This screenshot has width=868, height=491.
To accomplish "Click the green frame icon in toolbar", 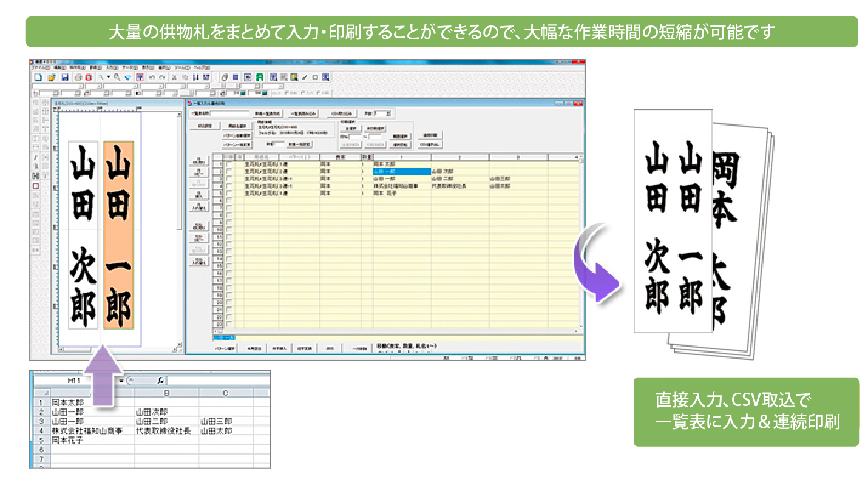I will 260,78.
